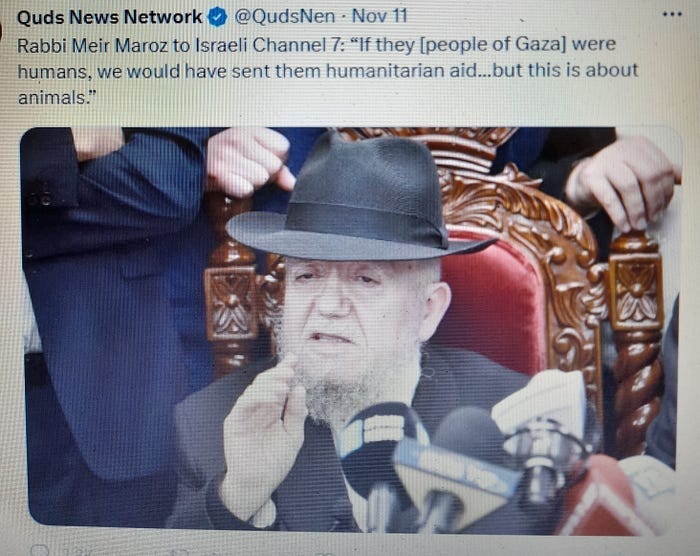Click the reply bubble icon below photo

(x=39, y=550)
